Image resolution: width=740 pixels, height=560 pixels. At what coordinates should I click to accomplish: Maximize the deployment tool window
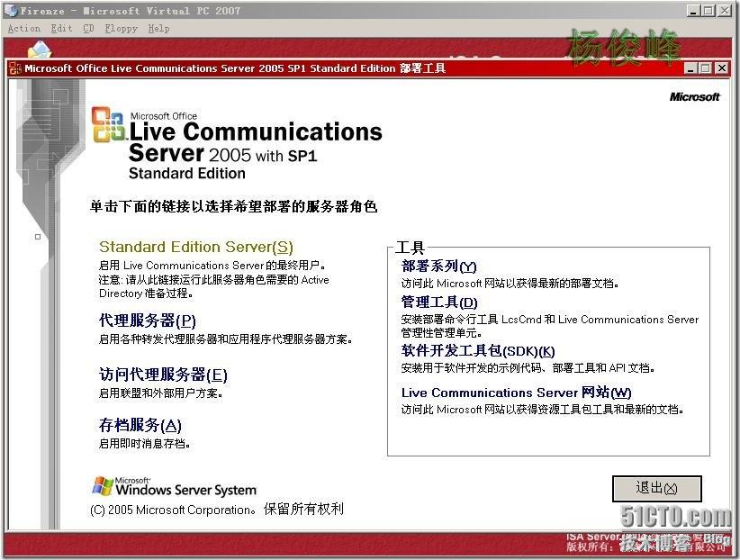coord(706,68)
